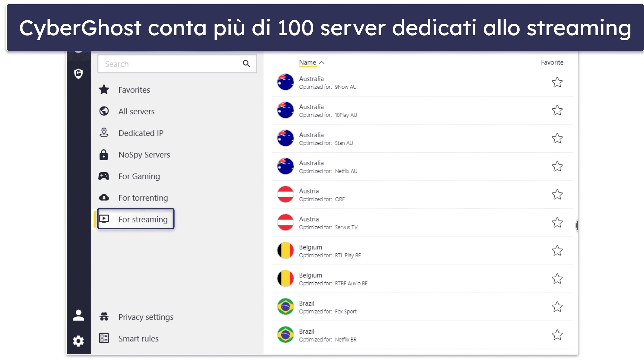644x360 pixels.
Task: Click the For Gaming controller icon
Action: coord(104,176)
